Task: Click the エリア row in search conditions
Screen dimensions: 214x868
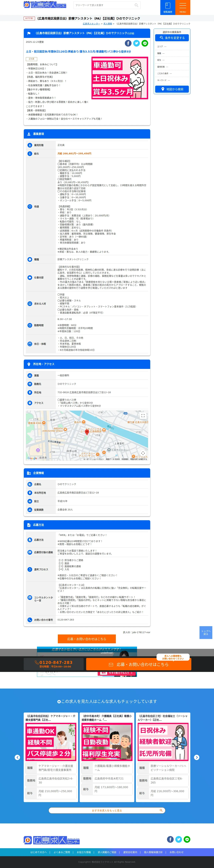Action: pos(172,47)
